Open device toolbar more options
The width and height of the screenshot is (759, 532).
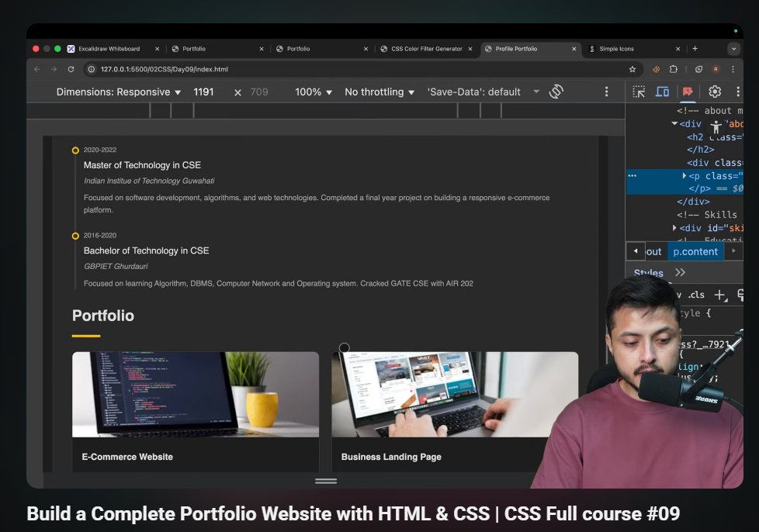pyautogui.click(x=607, y=92)
